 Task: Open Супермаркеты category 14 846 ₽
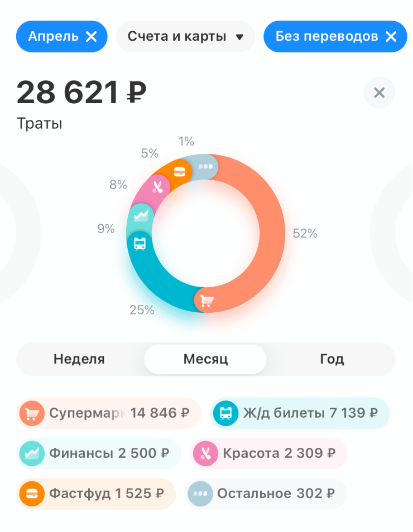point(109,413)
